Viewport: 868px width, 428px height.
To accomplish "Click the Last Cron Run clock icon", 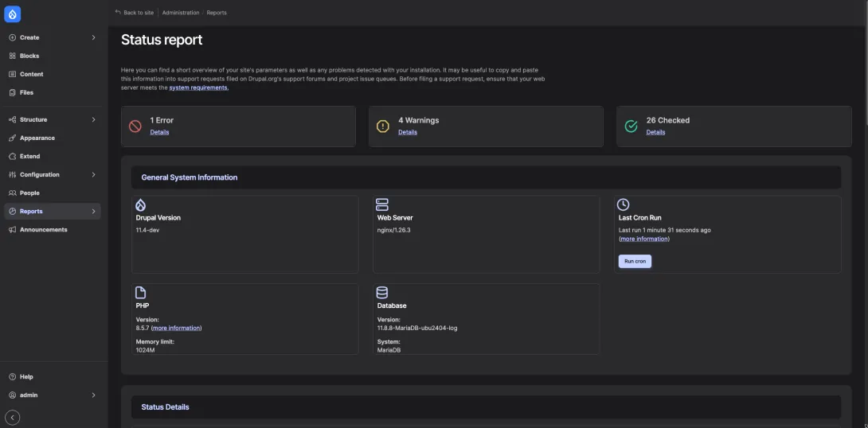I will pos(624,204).
